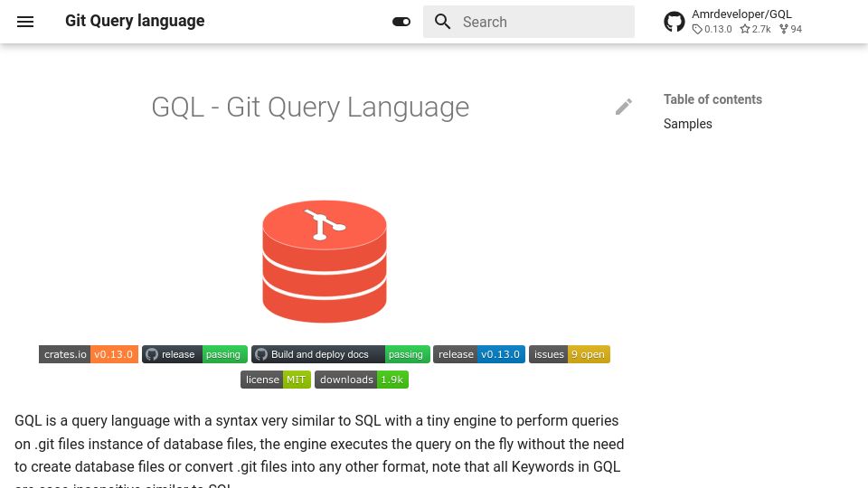Click the 0.13.0 version tag

click(712, 29)
